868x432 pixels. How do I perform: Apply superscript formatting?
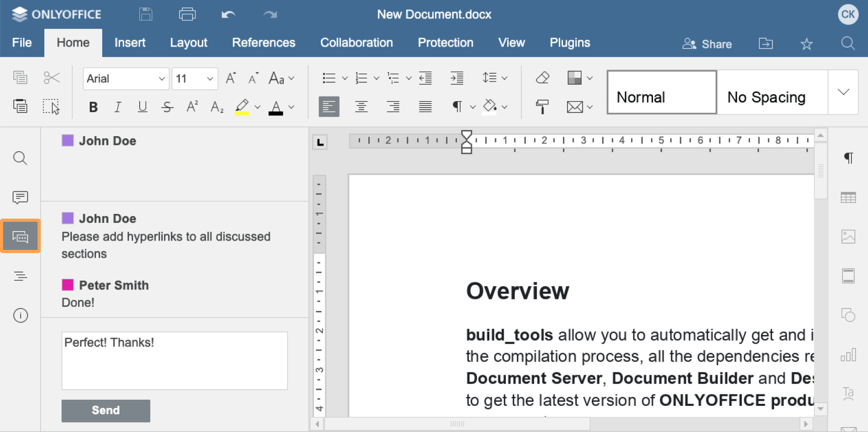click(192, 106)
